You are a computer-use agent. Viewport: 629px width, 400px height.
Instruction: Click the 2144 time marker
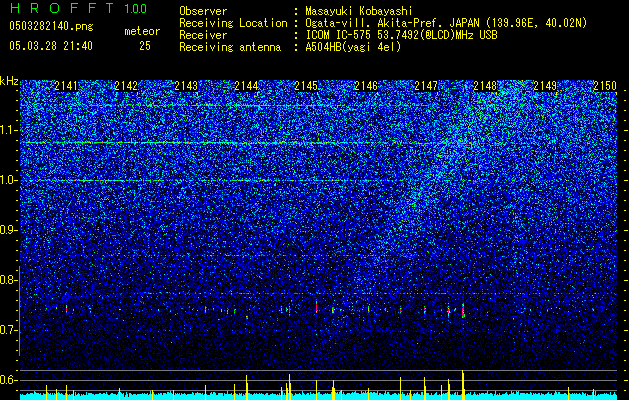pyautogui.click(x=246, y=86)
